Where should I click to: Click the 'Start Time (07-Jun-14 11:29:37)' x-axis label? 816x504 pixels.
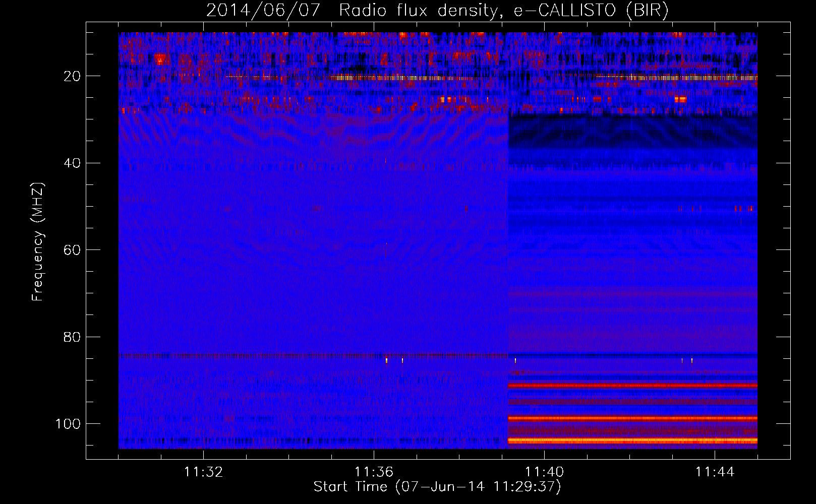tap(437, 487)
